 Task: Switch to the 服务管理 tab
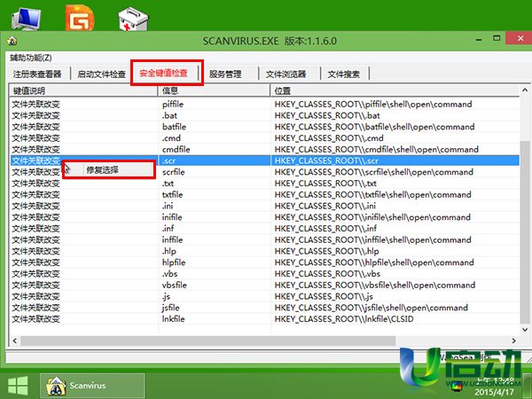(x=225, y=74)
